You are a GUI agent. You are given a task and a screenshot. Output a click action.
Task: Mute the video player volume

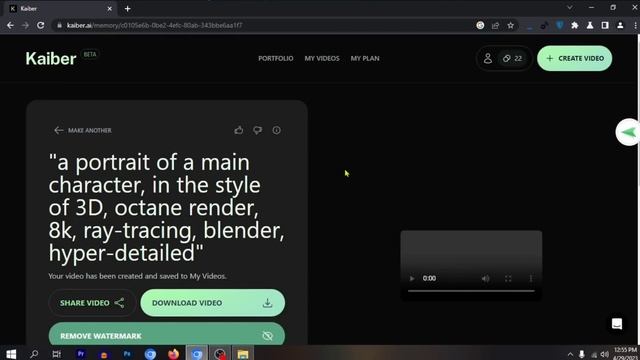(x=486, y=278)
